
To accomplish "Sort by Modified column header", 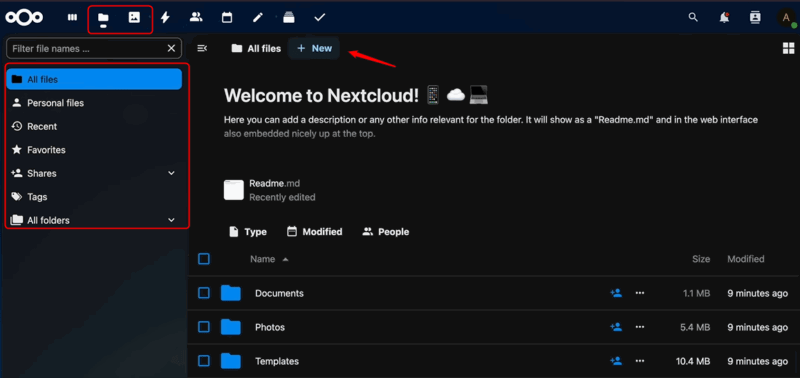I will pyautogui.click(x=745, y=259).
